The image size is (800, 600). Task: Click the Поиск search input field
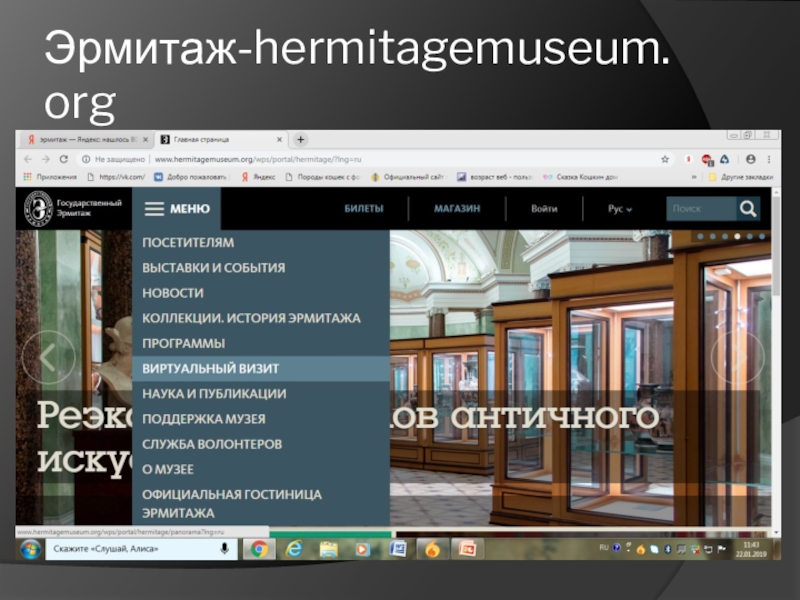tap(700, 208)
